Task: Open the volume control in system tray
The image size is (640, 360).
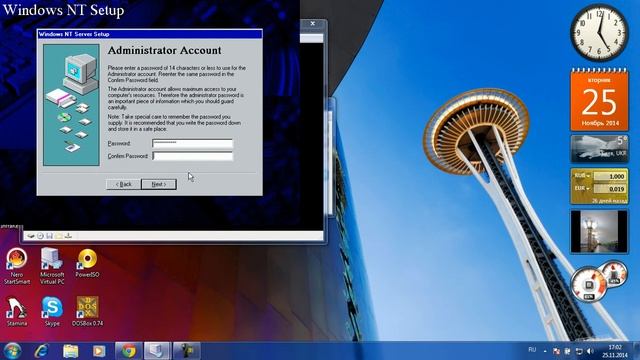Action: pos(590,351)
